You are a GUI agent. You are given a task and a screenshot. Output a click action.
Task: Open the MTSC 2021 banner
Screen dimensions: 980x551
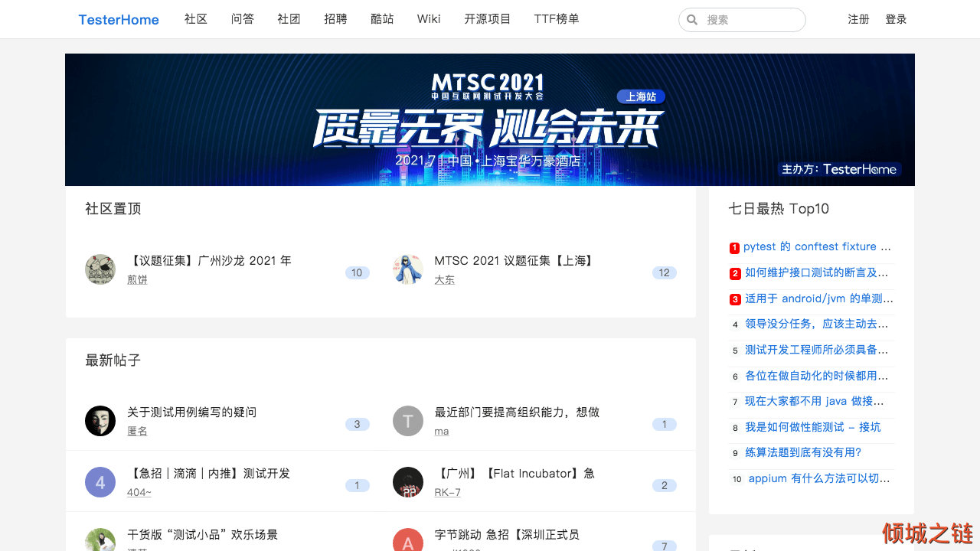(490, 119)
